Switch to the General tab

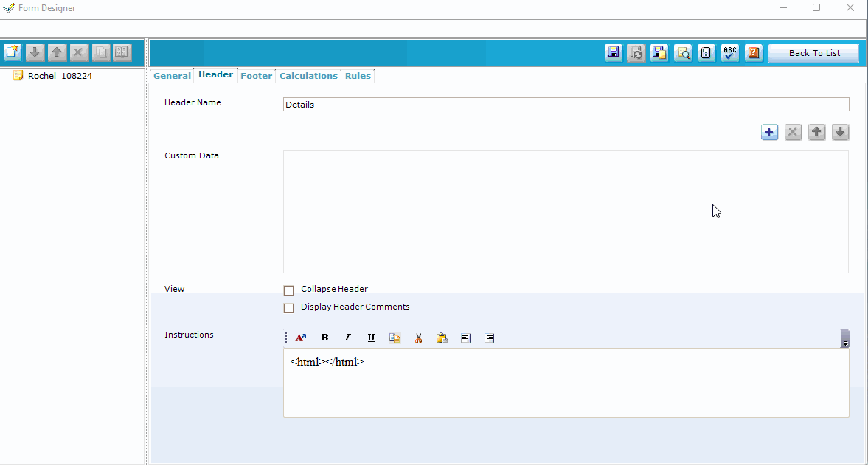[x=172, y=76]
